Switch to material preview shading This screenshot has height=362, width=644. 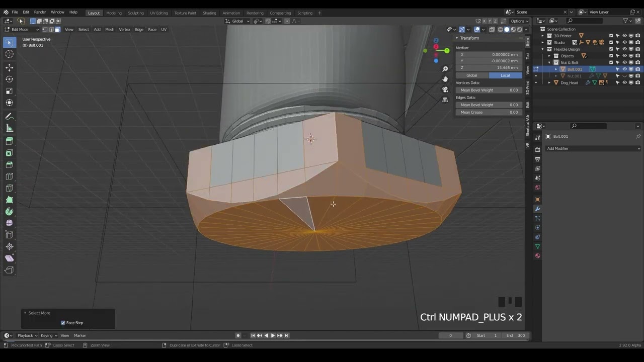(513, 30)
